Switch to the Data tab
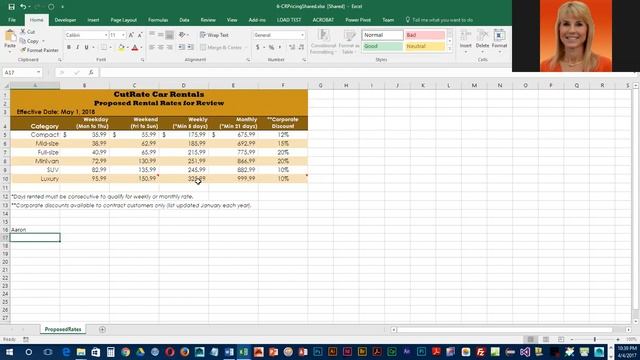The width and height of the screenshot is (640, 360). click(x=184, y=20)
